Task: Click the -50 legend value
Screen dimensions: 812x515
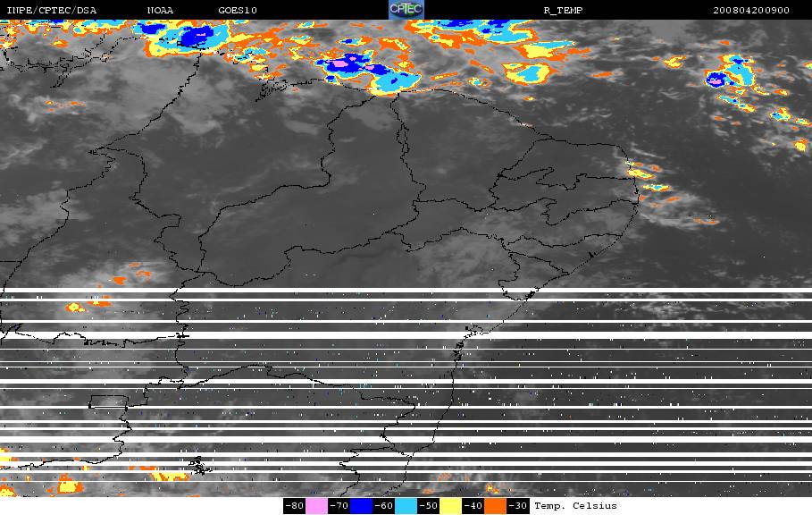Action: click(x=428, y=506)
